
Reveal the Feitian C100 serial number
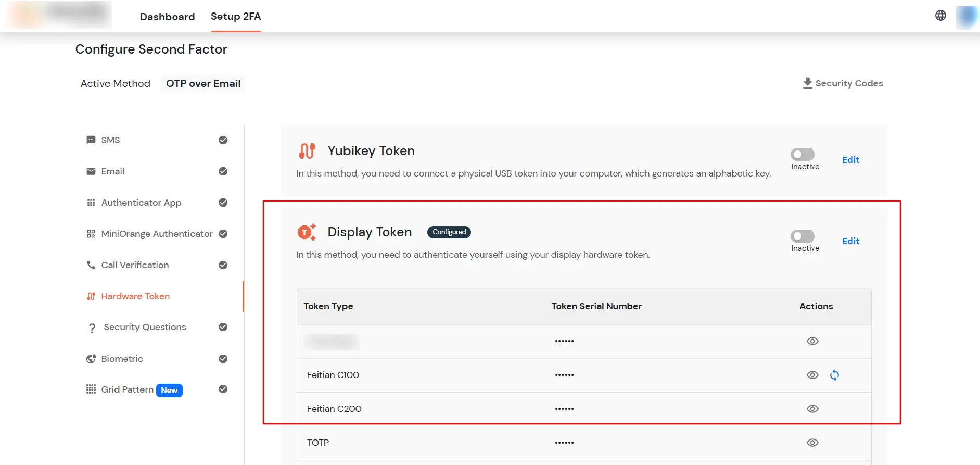click(x=812, y=375)
